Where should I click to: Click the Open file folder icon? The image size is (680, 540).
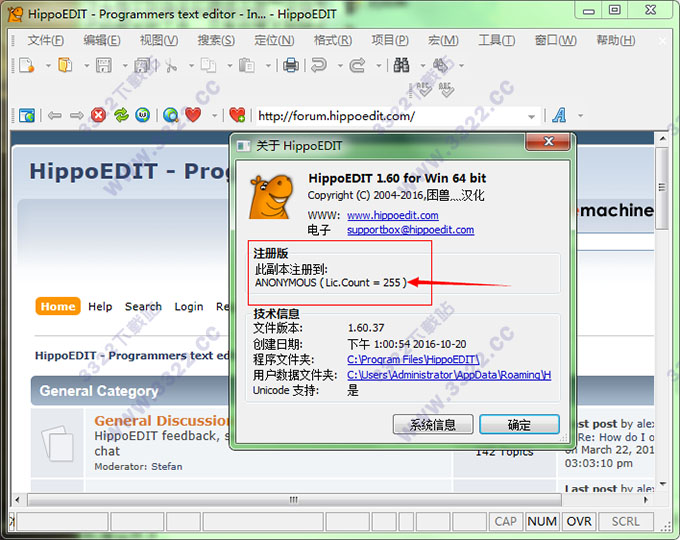tap(65, 65)
